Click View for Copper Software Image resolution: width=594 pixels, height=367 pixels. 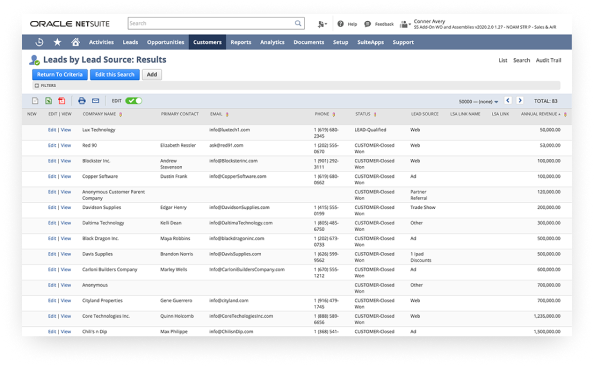coord(66,176)
